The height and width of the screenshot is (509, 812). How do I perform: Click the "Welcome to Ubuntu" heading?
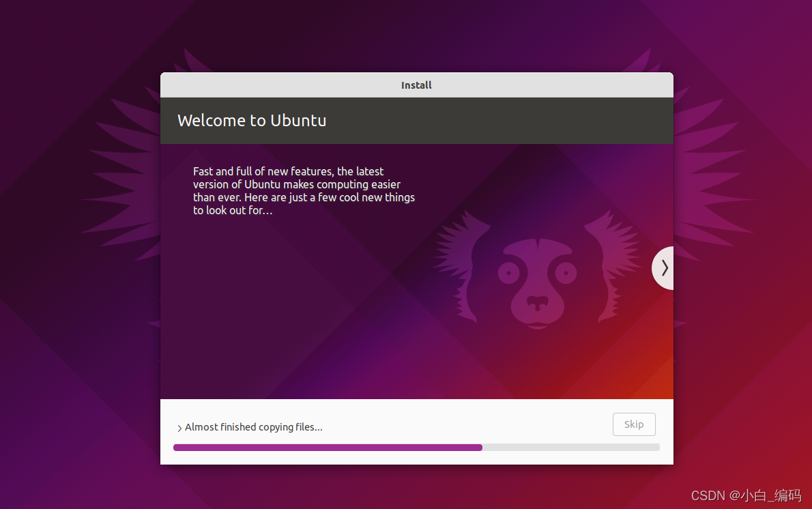252,121
